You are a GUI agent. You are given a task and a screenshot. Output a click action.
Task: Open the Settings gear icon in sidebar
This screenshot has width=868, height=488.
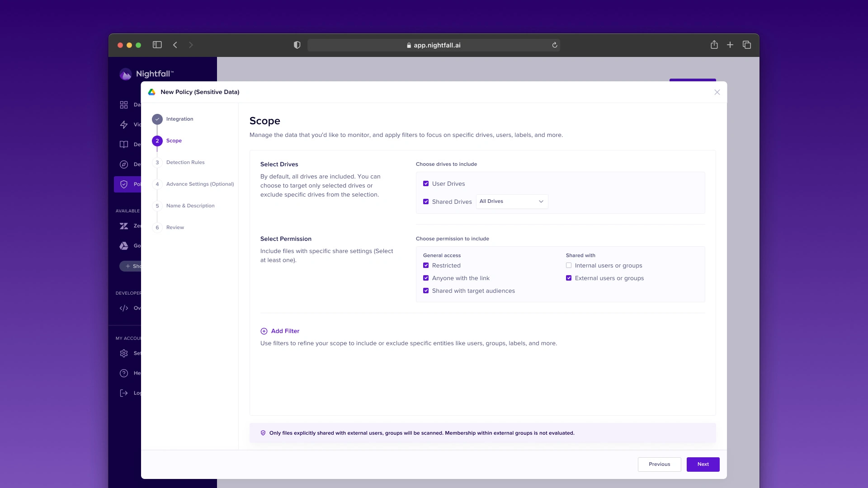point(124,353)
